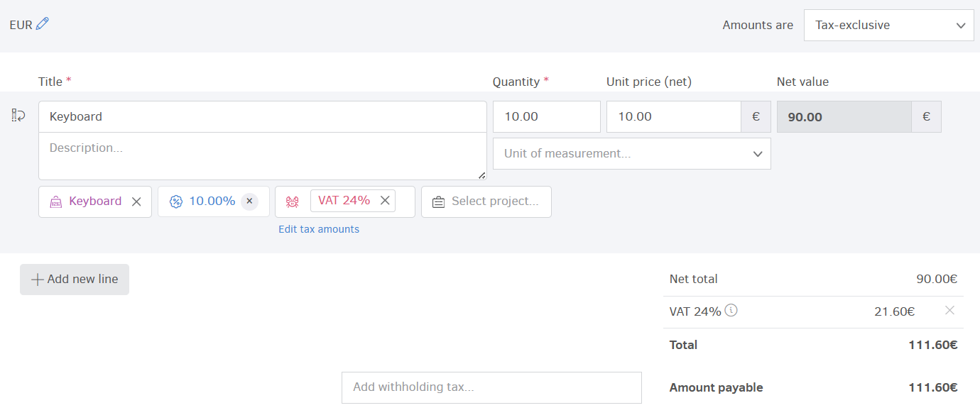Image resolution: width=980 pixels, height=420 pixels.
Task: Click the euro symbol next to Unit price
Action: tap(756, 116)
